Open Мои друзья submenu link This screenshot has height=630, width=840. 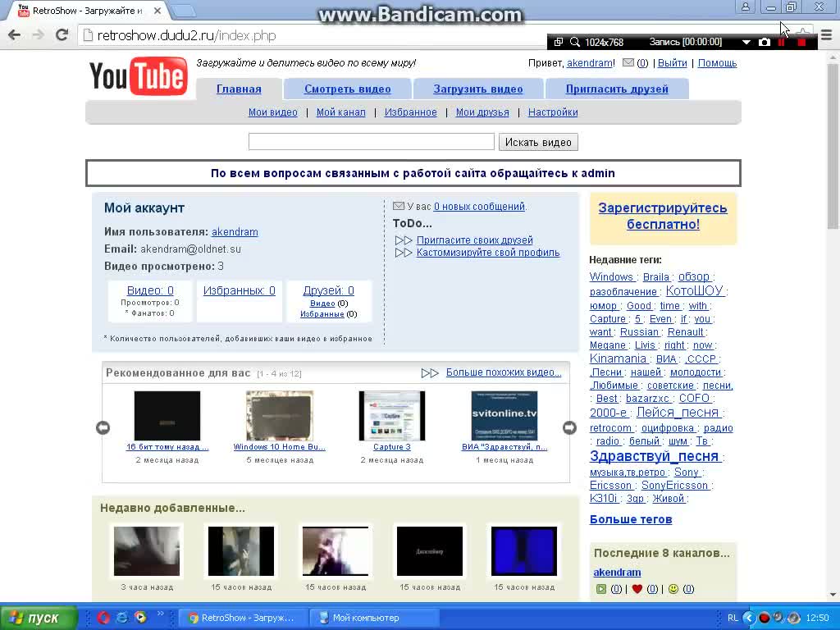click(x=482, y=112)
